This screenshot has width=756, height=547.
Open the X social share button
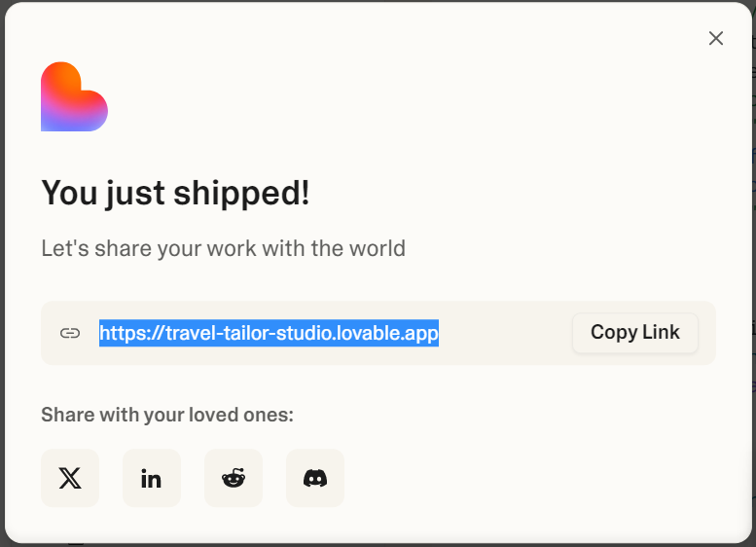[x=70, y=478]
